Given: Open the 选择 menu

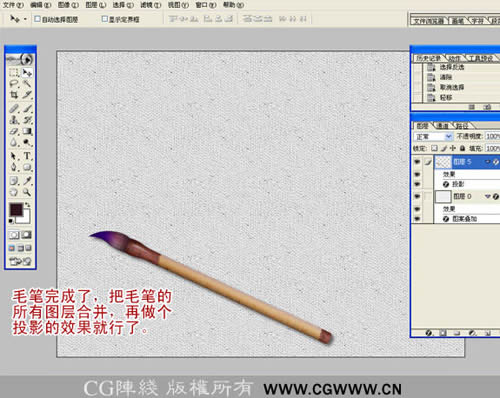Looking at the screenshot, I should 123,5.
